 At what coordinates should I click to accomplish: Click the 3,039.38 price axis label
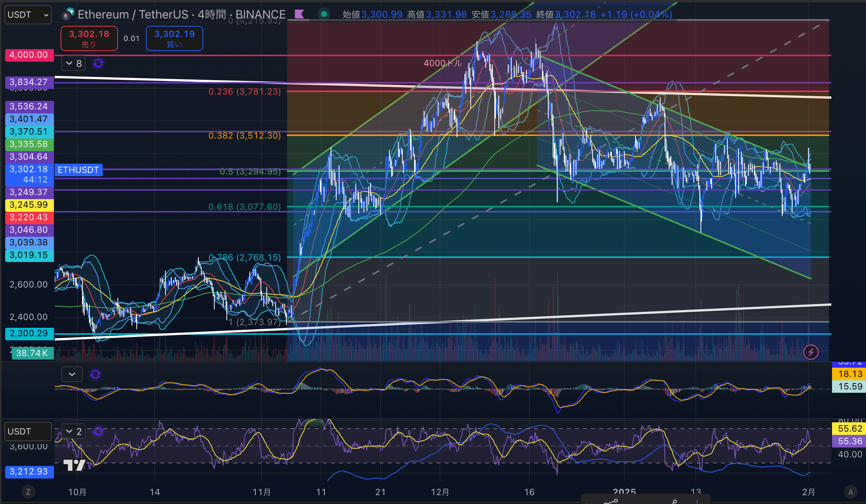(x=29, y=243)
